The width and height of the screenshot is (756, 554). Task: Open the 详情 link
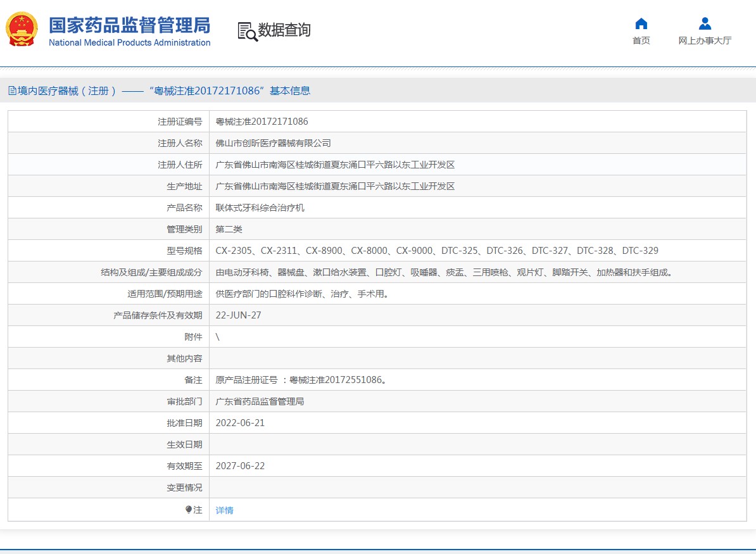[x=224, y=510]
